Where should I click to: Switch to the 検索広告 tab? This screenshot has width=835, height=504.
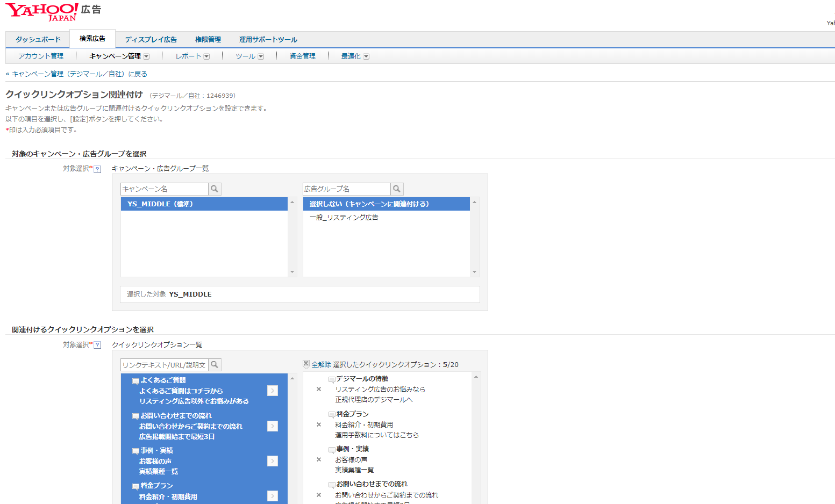92,39
